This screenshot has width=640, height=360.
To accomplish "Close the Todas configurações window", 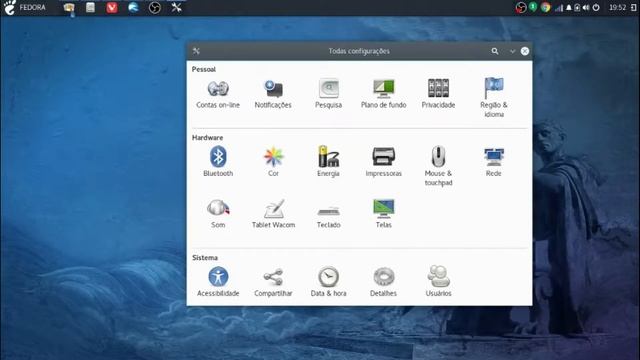I will [525, 51].
